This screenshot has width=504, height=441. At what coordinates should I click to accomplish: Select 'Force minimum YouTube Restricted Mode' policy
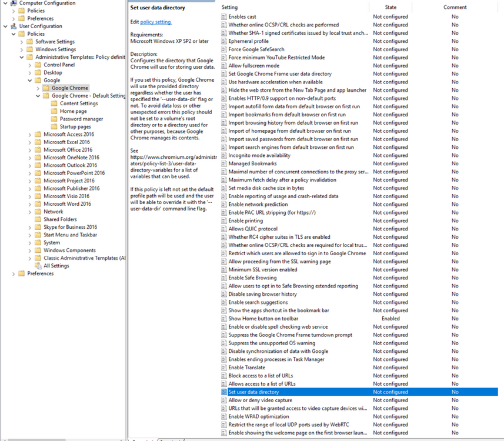(276, 58)
